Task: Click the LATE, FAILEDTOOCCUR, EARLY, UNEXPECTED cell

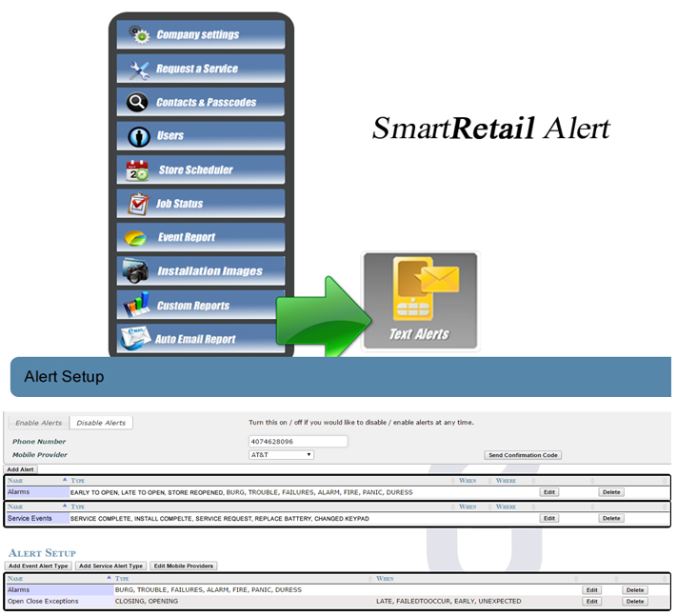Action: coord(448,602)
